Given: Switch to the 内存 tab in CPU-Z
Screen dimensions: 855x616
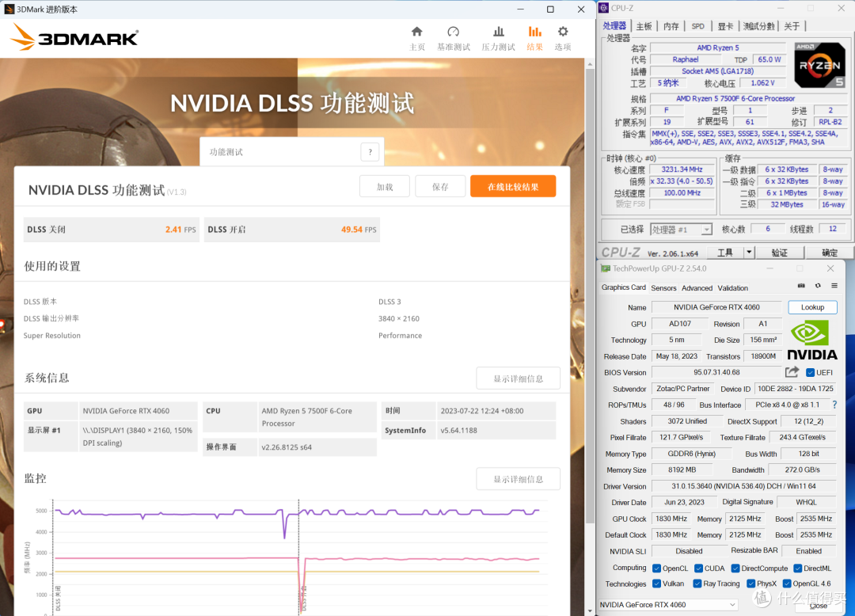Looking at the screenshot, I should [671, 26].
